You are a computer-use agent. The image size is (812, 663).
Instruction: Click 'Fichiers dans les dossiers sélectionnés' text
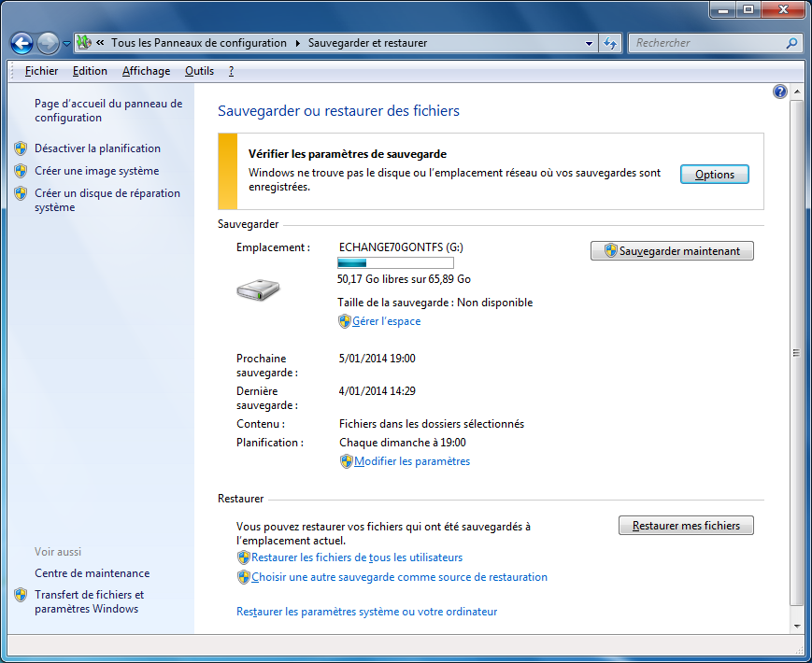coord(432,424)
